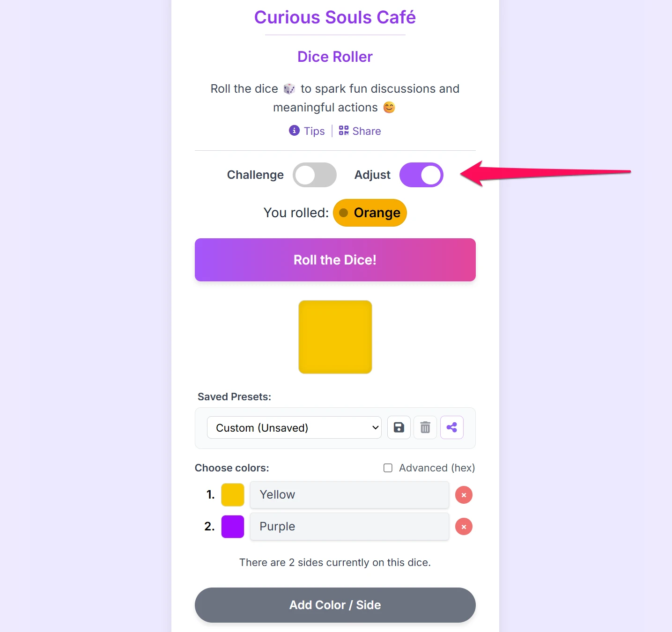Viewport: 672px width, 632px height.
Task: Click the Tips info icon
Action: 294,131
